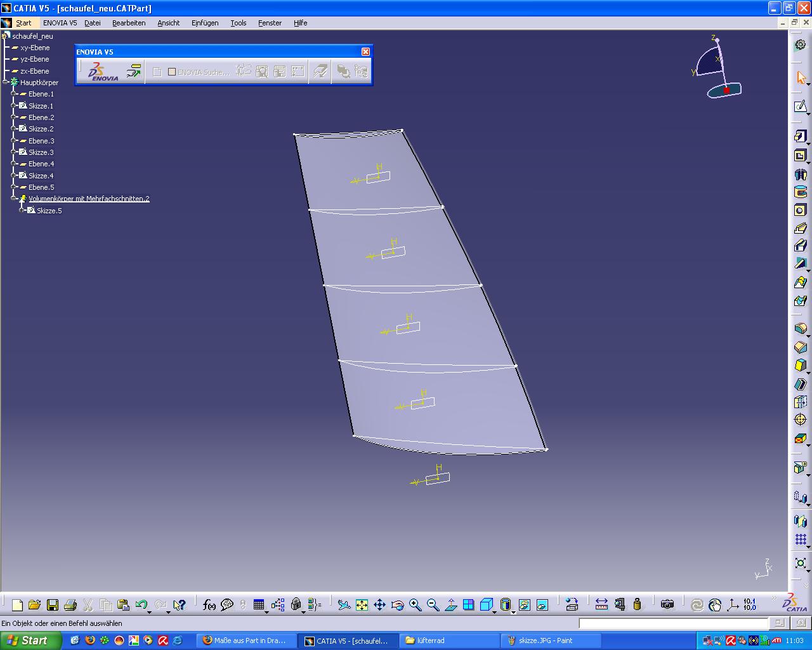Image resolution: width=812 pixels, height=650 pixels.
Task: Choose the Groove tool
Action: 800,192
